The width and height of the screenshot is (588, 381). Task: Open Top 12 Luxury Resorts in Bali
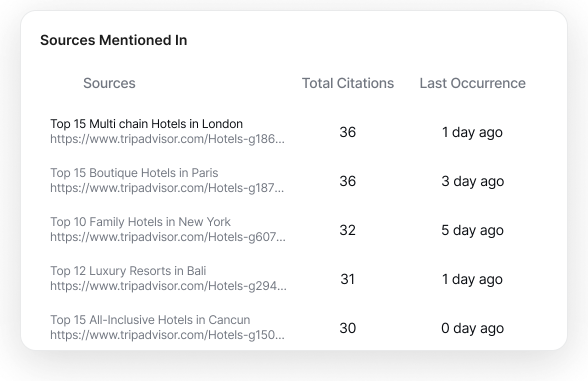tap(128, 271)
